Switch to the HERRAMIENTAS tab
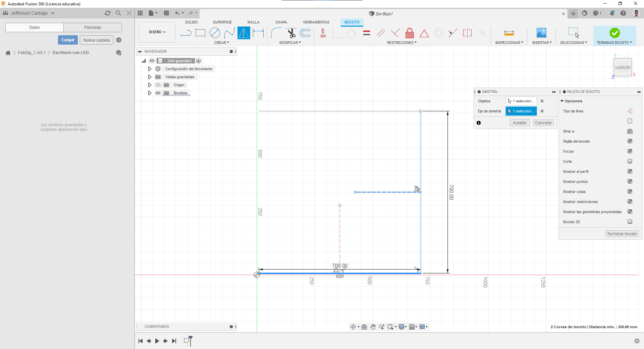644x349 pixels. (316, 22)
